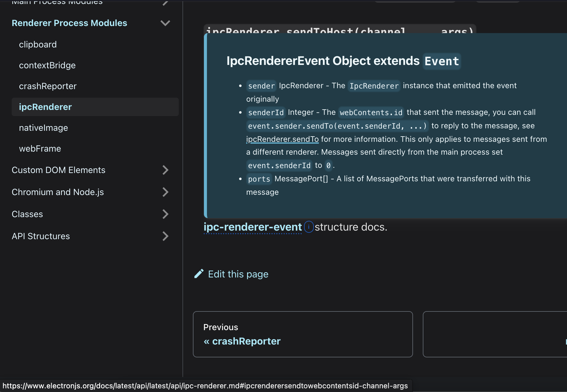Expand the API Structures section
The image size is (567, 392).
pyautogui.click(x=165, y=236)
